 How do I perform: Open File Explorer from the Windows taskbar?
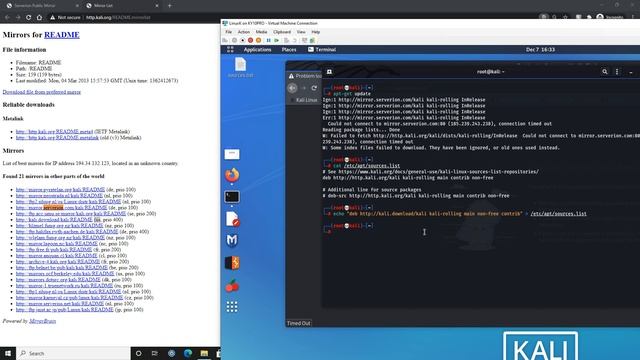point(204,353)
